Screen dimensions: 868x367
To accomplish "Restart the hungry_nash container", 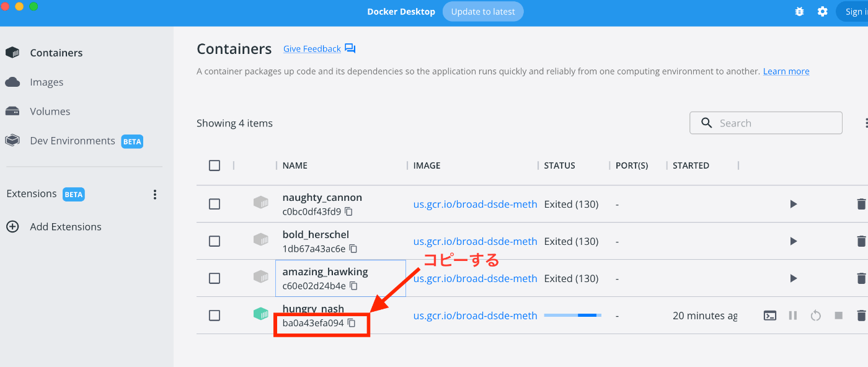I will 816,316.
